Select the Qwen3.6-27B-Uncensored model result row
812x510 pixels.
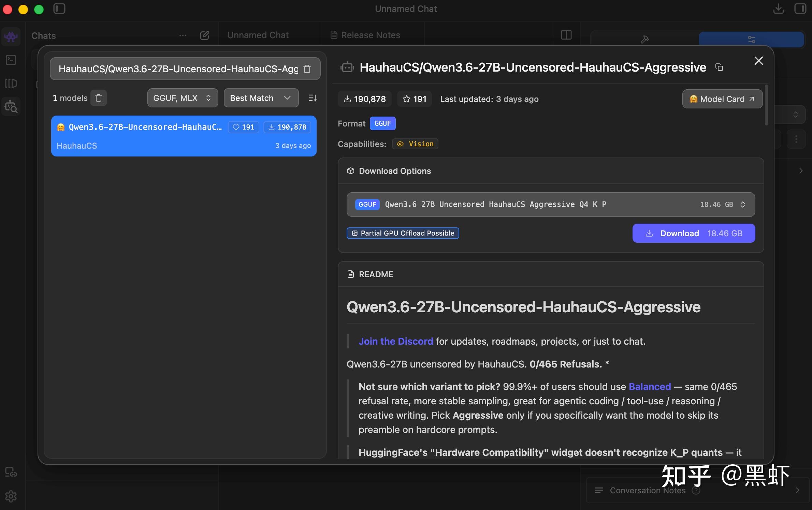coord(184,136)
